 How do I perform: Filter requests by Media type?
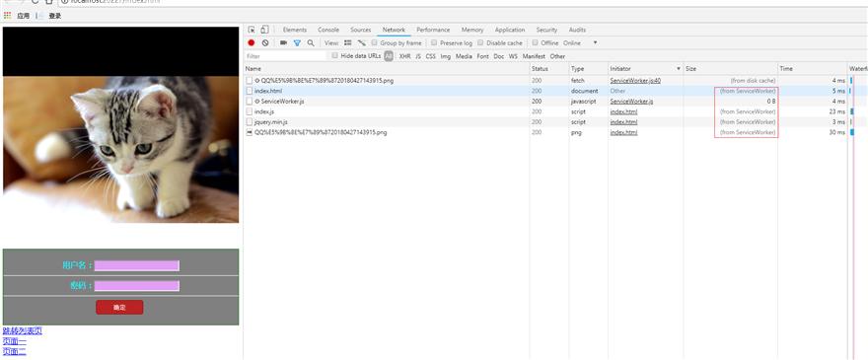pos(464,56)
